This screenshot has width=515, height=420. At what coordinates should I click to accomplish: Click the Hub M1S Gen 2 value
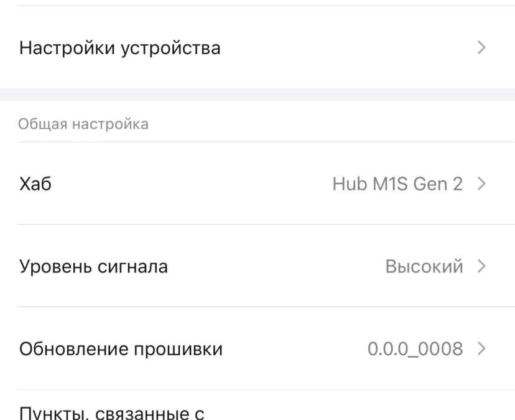(397, 184)
